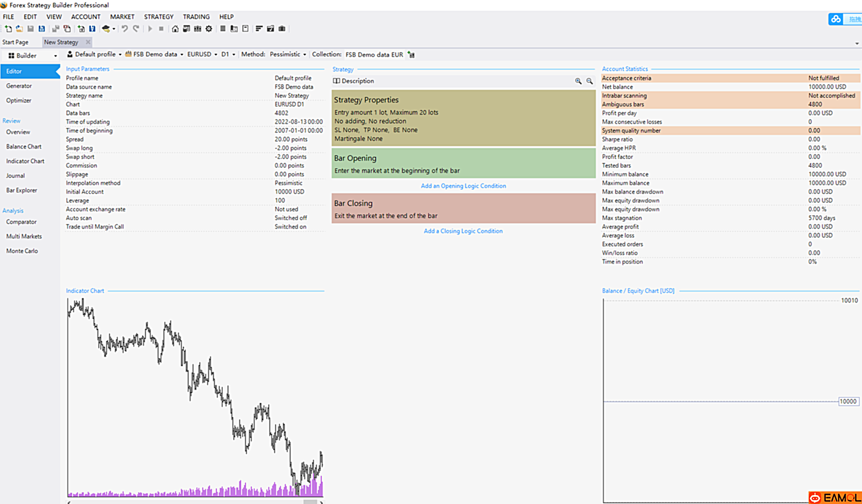862x504 pixels.
Task: Click the Play start icon
Action: 150,29
